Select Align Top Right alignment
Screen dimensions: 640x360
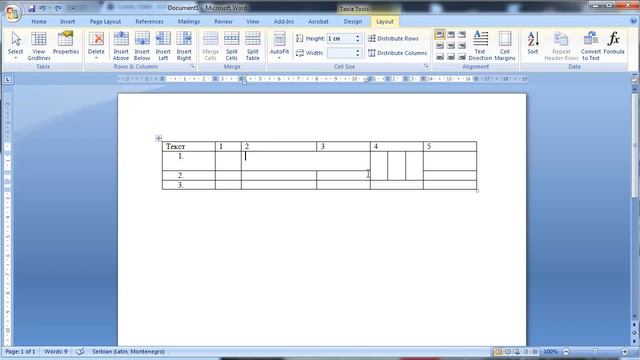point(462,35)
